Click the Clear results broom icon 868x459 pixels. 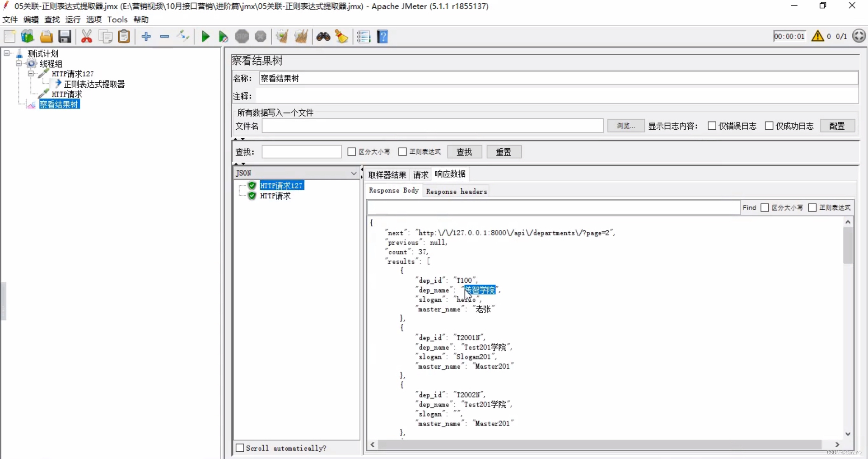[282, 36]
